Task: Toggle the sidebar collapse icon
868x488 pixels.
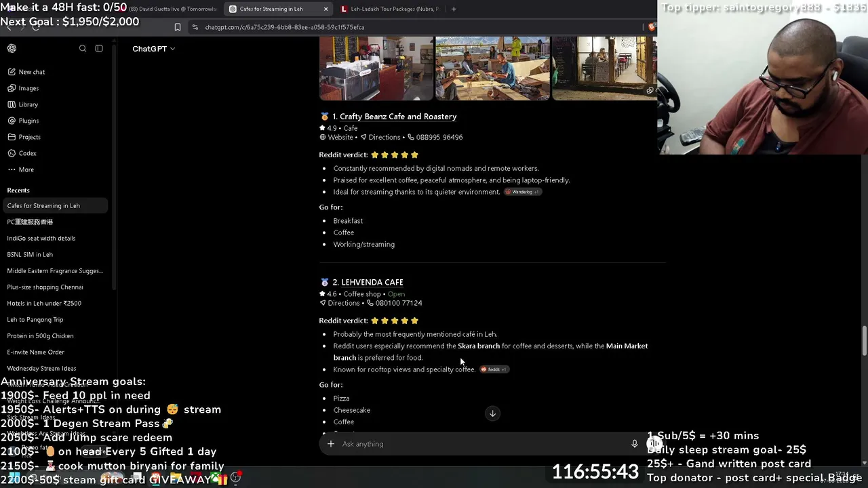Action: (x=99, y=49)
